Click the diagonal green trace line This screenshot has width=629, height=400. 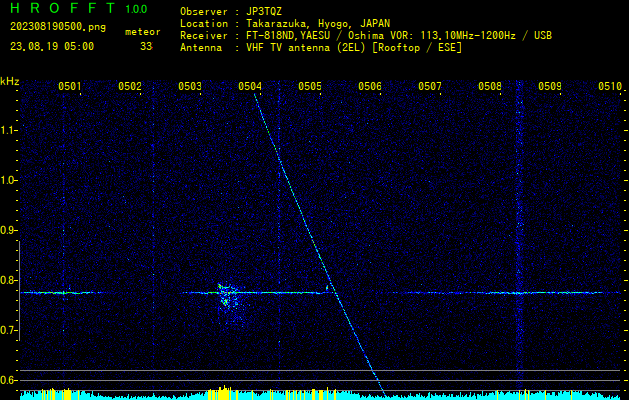coord(310,230)
